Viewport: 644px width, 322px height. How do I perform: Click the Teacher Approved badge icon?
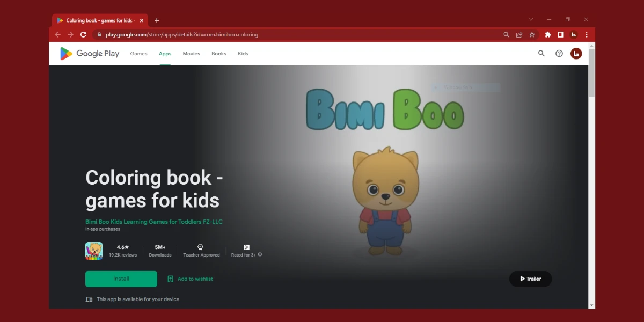[x=200, y=247]
